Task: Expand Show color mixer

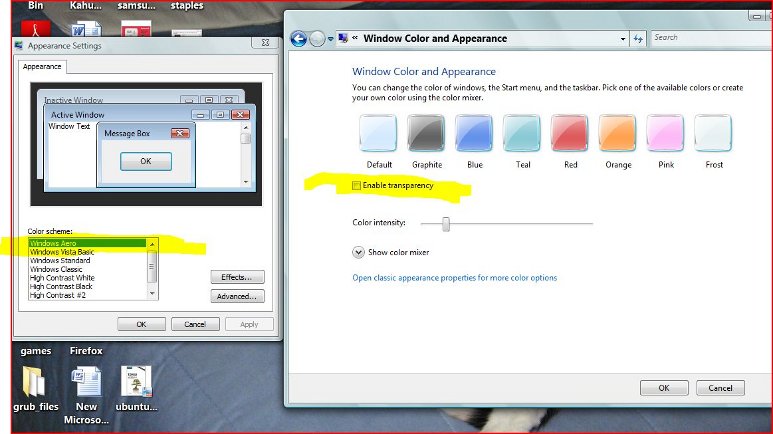Action: coord(358,252)
